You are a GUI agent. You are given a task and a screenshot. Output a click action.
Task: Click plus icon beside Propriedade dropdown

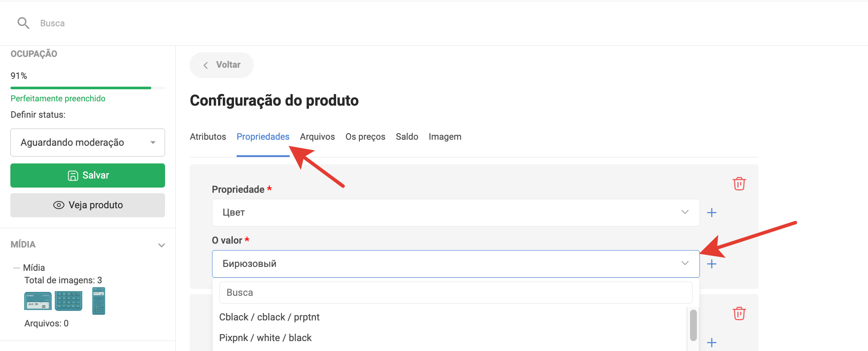[712, 213]
